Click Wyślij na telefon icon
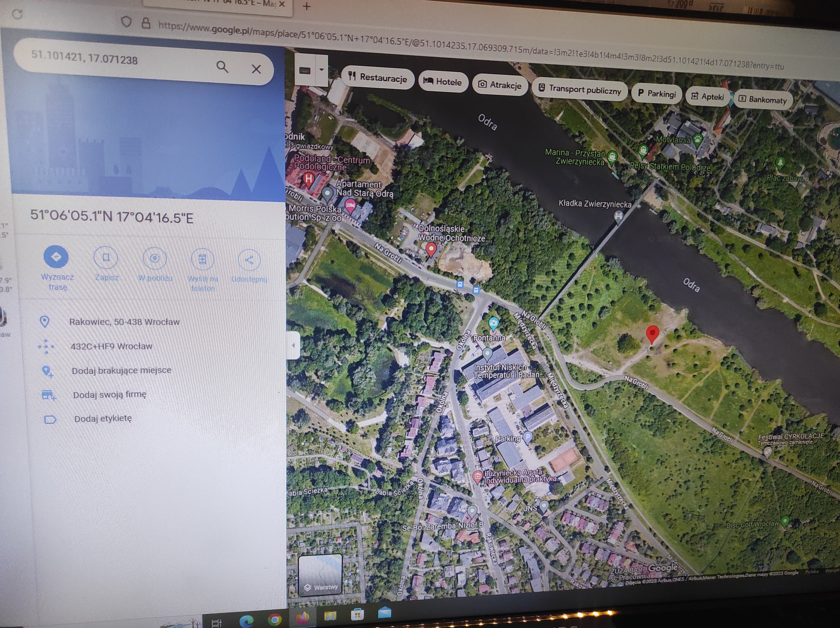The height and width of the screenshot is (628, 840). tap(202, 260)
